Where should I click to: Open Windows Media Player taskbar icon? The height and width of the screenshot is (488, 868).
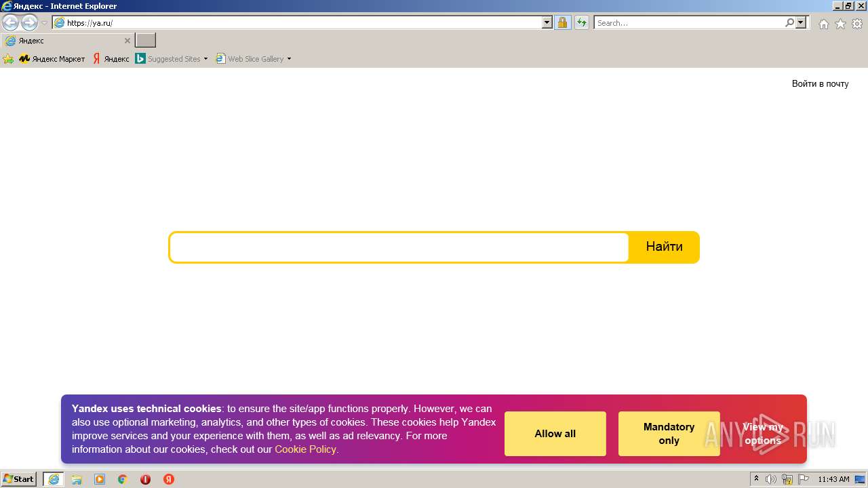(100, 479)
